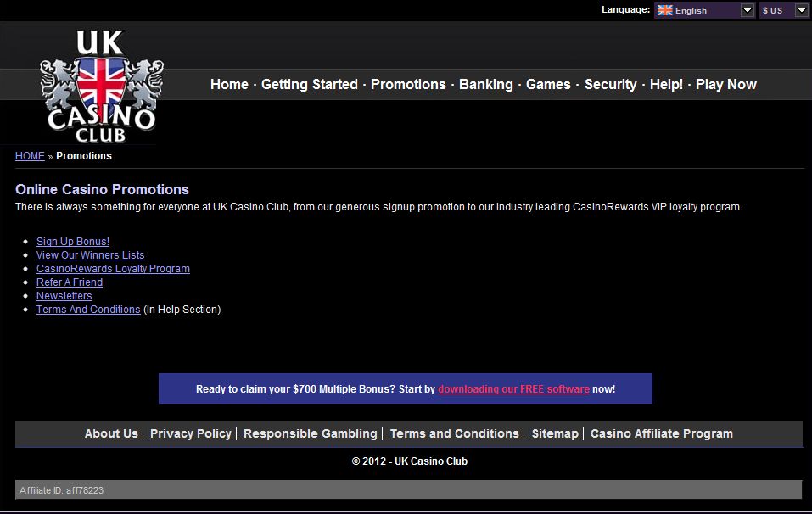Image resolution: width=812 pixels, height=514 pixels.
Task: Open the Banking menu item
Action: pos(485,84)
